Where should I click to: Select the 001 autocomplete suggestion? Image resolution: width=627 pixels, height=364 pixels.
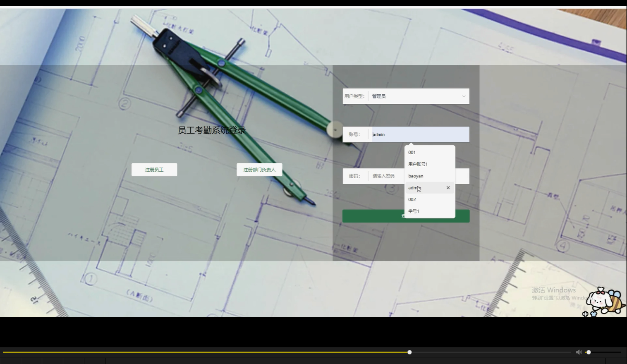pyautogui.click(x=430, y=152)
